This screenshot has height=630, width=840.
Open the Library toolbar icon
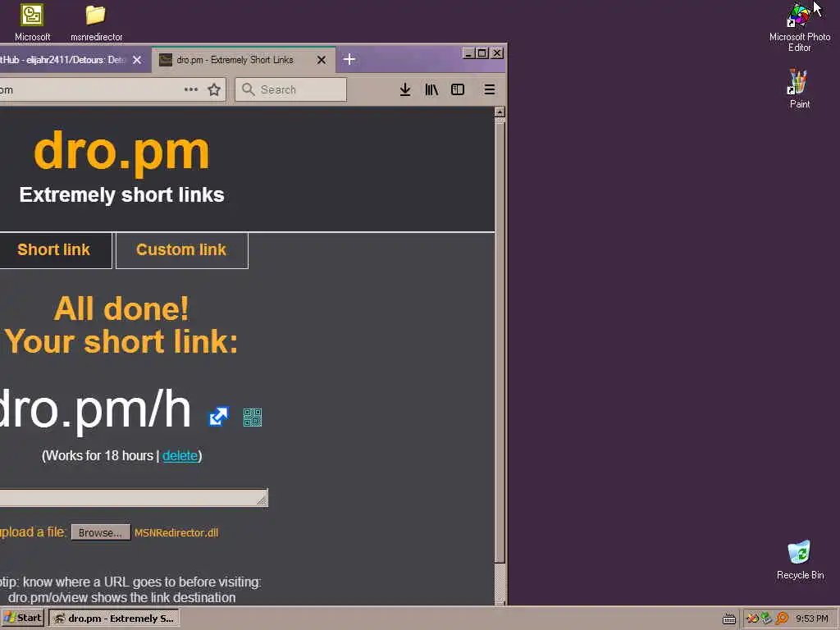[431, 89]
